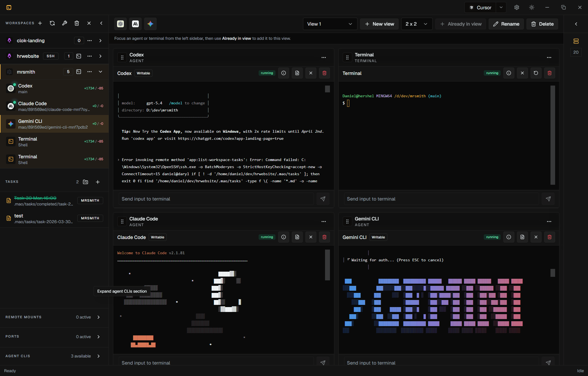The height and width of the screenshot is (376, 588).
Task: View logs via the document icon on Codex panel
Action: click(x=297, y=73)
